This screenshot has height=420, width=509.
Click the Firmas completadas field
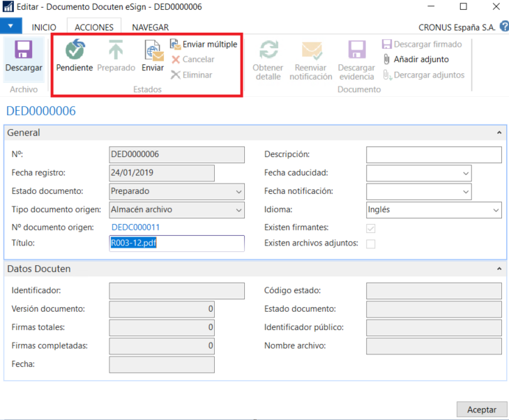pos(162,346)
